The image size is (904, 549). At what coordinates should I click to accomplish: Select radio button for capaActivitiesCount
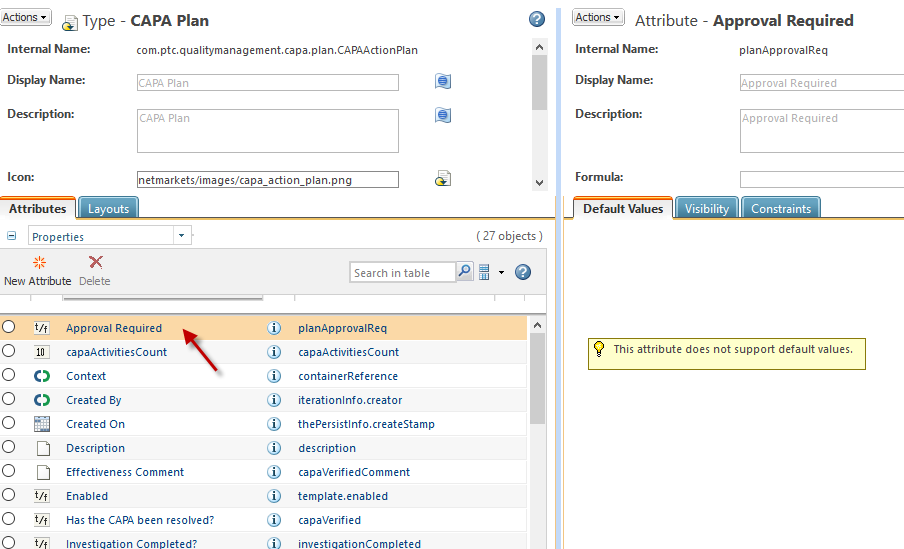click(x=9, y=351)
